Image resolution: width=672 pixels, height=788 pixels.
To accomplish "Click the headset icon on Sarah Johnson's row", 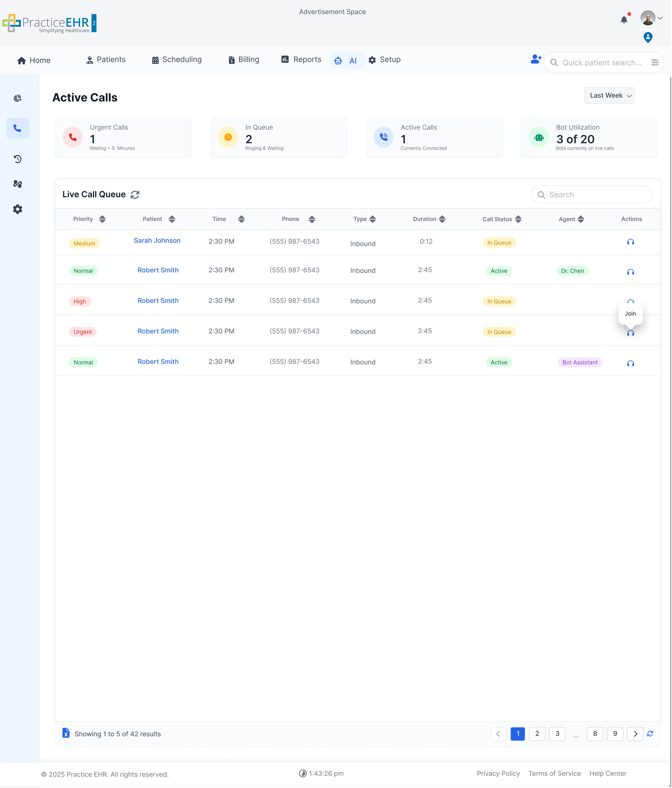I will click(x=630, y=242).
